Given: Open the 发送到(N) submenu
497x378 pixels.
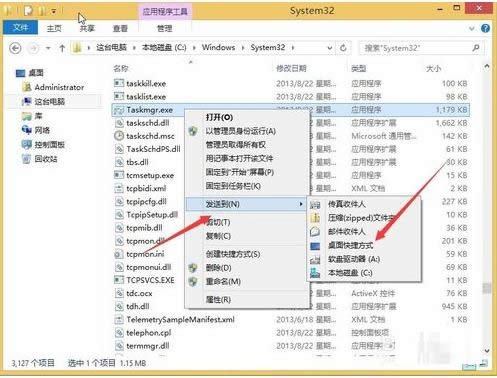Looking at the screenshot, I should click(246, 204).
